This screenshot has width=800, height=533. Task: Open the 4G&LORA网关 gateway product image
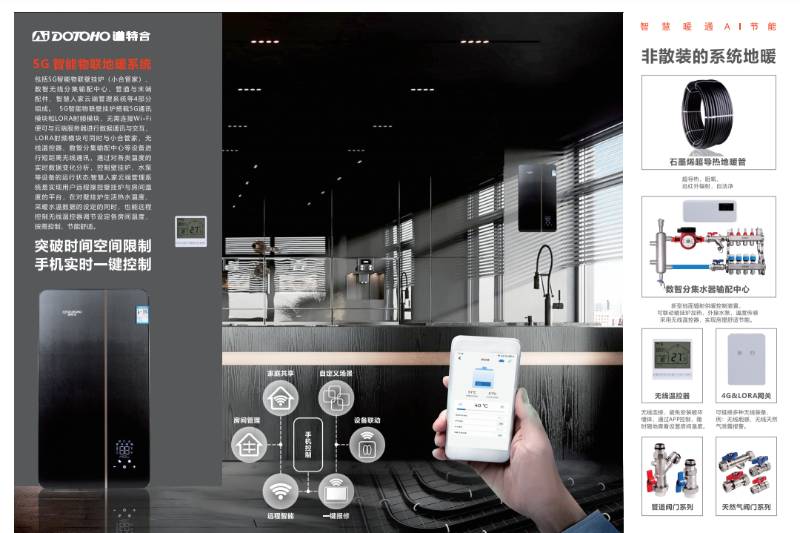746,357
